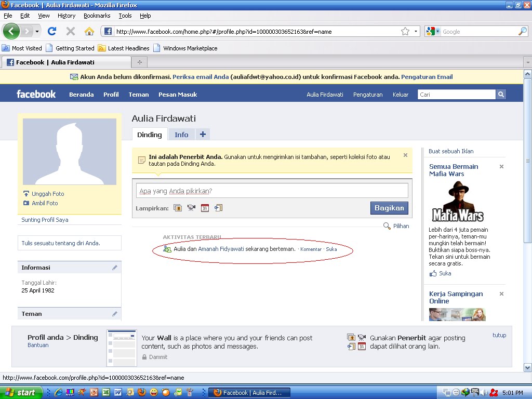Reload the page with the refresh icon

51,32
